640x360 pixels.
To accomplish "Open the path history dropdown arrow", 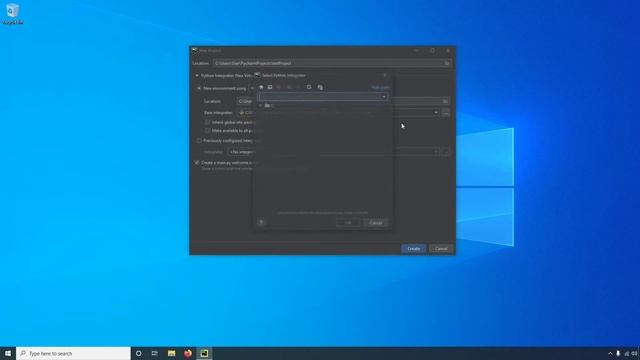I will [384, 97].
